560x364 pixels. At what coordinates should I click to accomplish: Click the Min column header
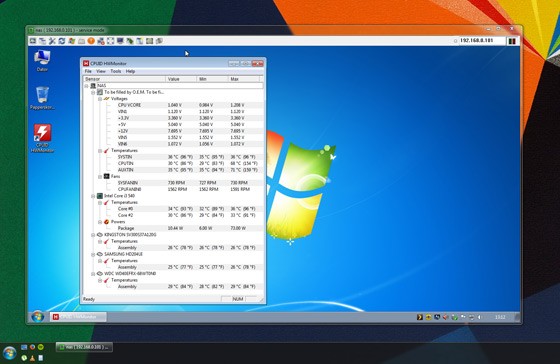[212, 79]
